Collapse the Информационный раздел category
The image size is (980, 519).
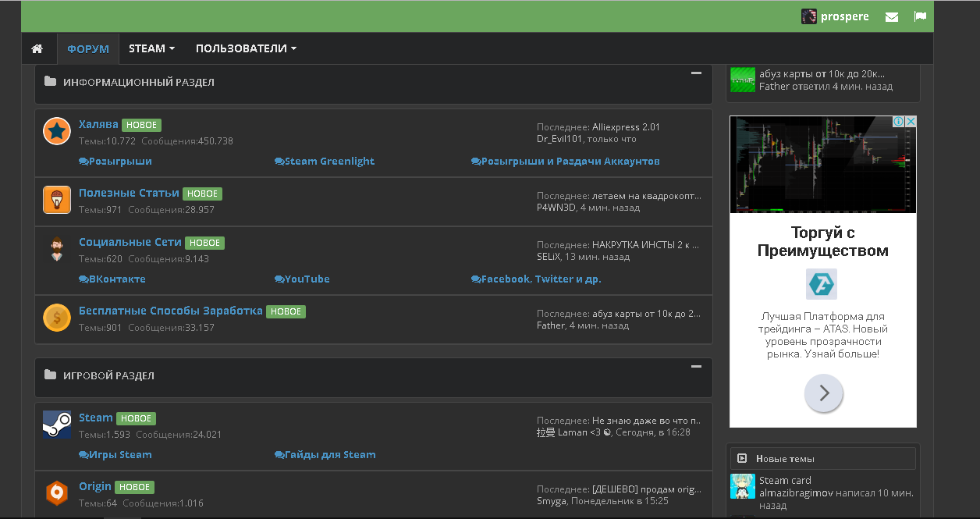[696, 73]
